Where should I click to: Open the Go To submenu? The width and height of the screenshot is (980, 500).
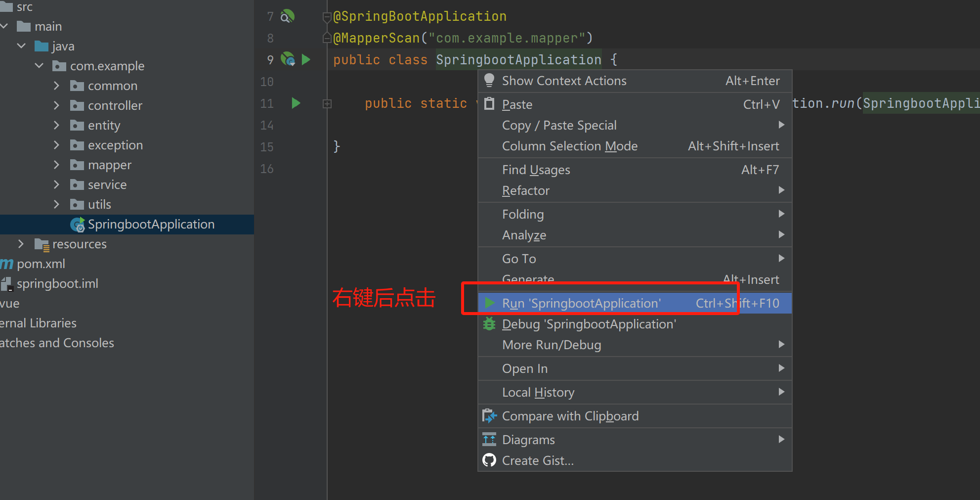[x=635, y=259]
